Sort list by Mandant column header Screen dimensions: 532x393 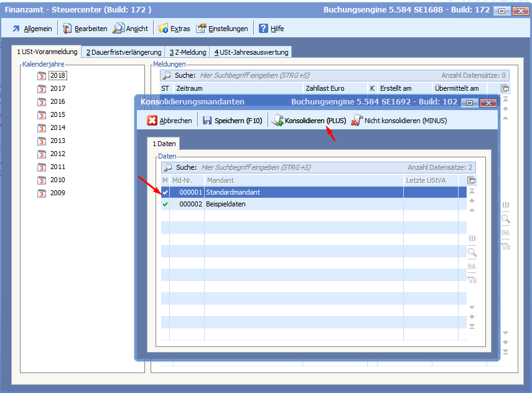click(304, 180)
